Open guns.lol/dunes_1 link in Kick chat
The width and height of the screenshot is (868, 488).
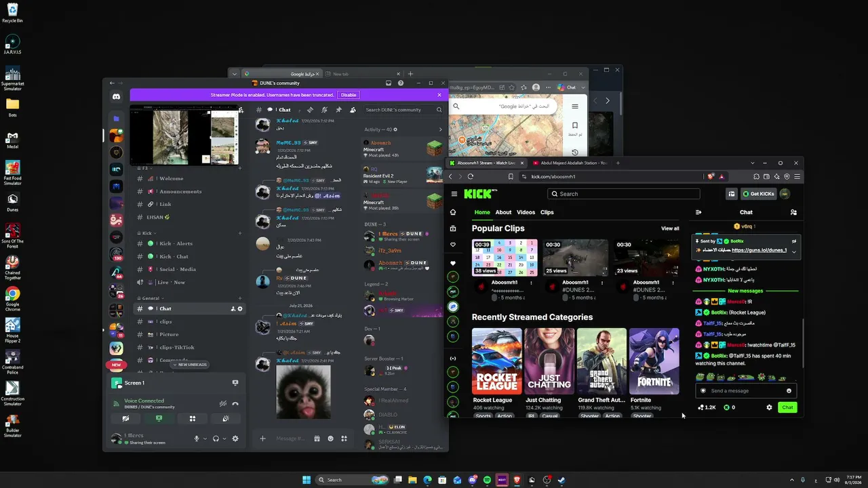(759, 250)
